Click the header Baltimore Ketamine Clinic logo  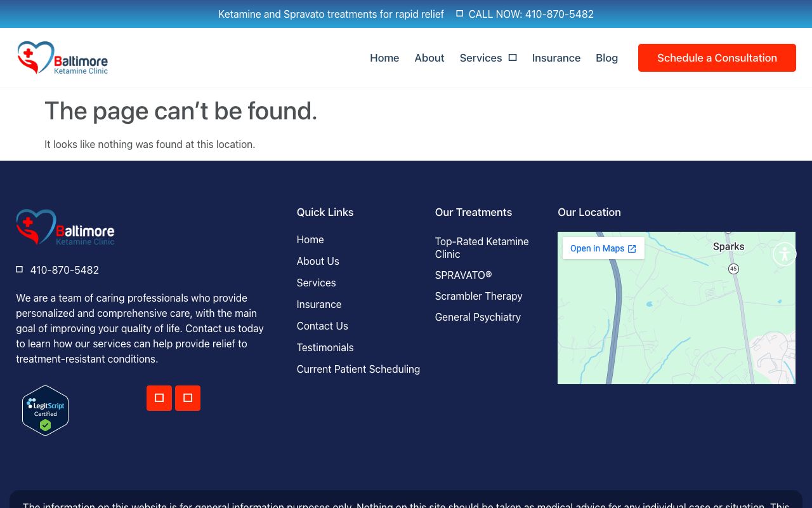pos(63,58)
